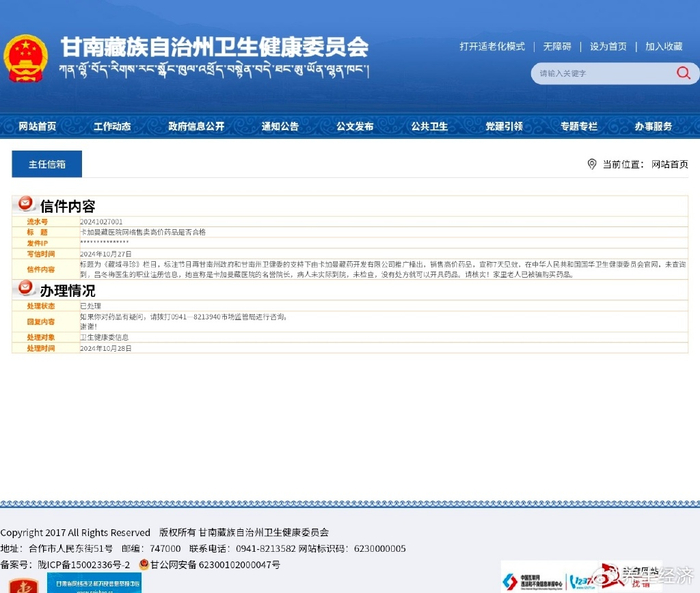Click the national emblem logo
700x593 pixels.
click(25, 58)
